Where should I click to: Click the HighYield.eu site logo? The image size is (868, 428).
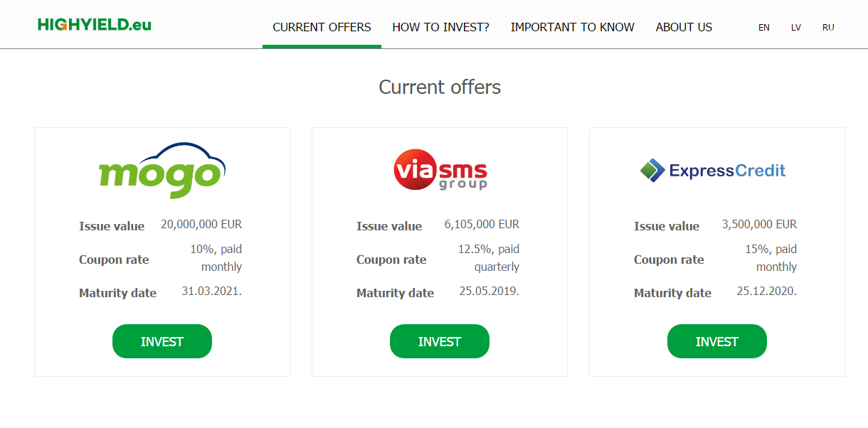[95, 25]
